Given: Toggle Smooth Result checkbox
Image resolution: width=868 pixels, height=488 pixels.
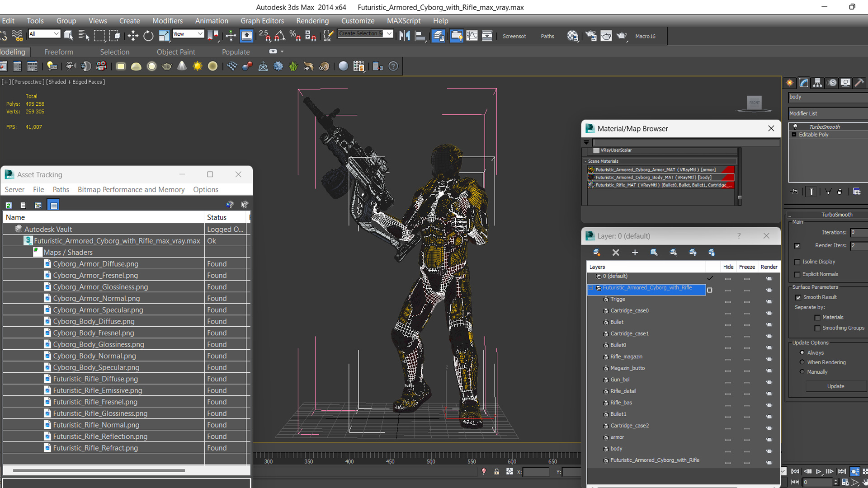Looking at the screenshot, I should click(798, 297).
